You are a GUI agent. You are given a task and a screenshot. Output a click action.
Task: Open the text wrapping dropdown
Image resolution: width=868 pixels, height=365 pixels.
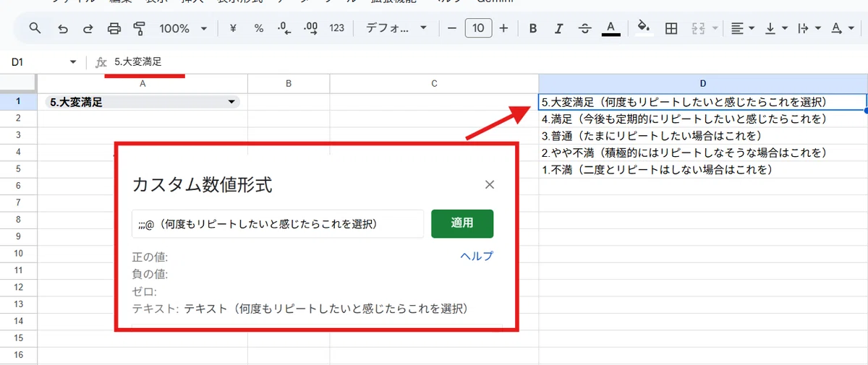809,29
